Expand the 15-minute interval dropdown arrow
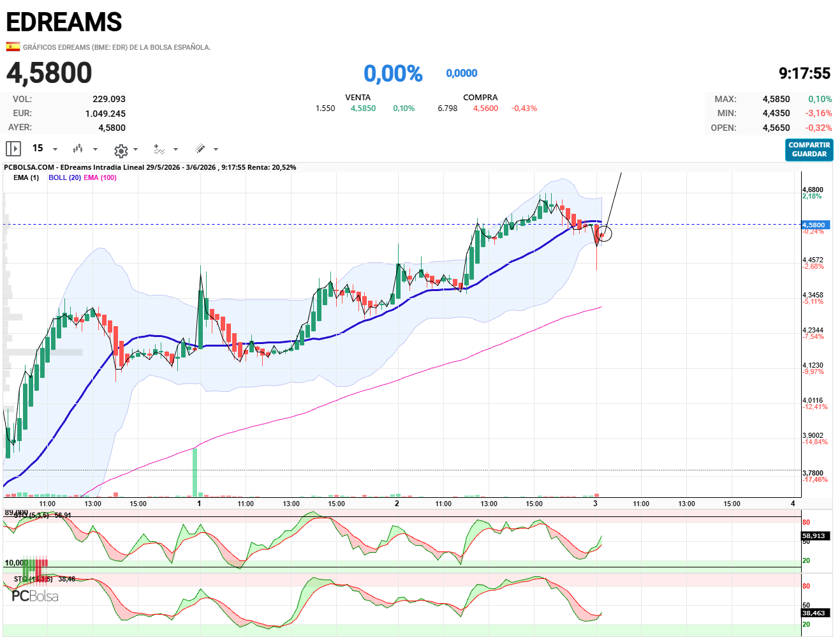 pyautogui.click(x=55, y=149)
